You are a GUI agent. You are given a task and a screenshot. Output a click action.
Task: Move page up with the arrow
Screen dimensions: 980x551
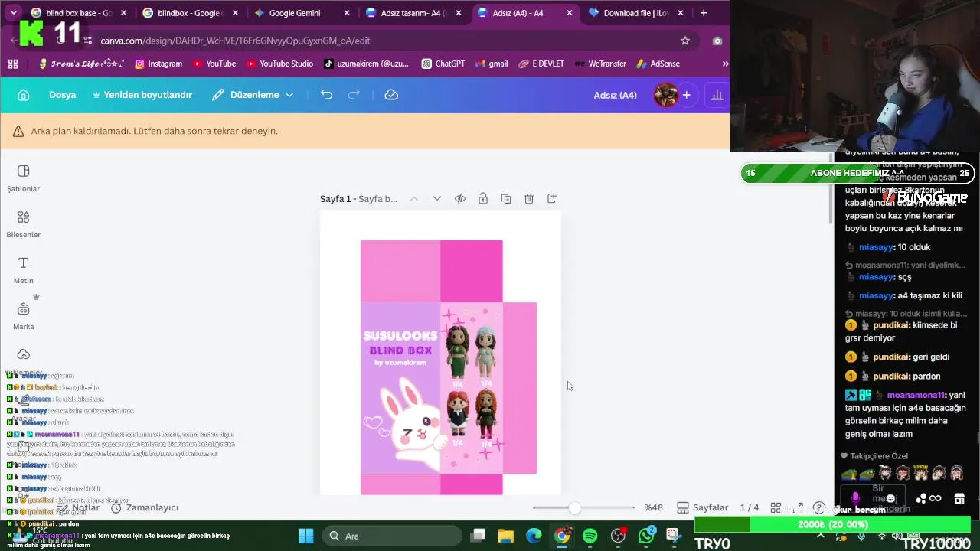[x=413, y=199]
